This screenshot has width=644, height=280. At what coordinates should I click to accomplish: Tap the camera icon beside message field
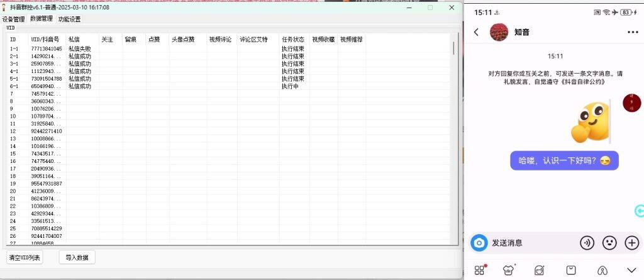pos(479,243)
